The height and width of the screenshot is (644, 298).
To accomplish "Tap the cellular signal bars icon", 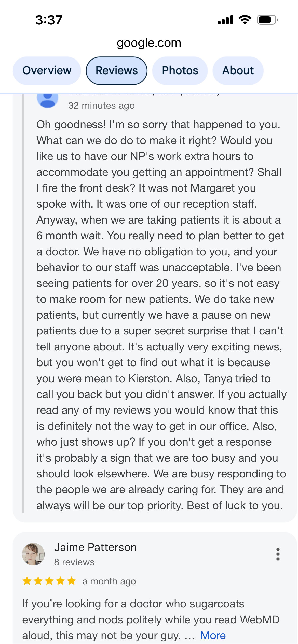I will pyautogui.click(x=225, y=20).
